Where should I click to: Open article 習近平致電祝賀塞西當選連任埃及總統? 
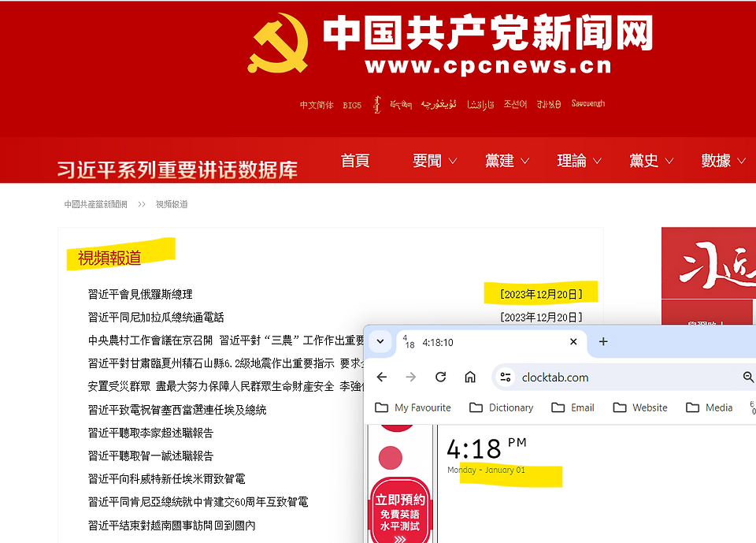pyautogui.click(x=177, y=410)
